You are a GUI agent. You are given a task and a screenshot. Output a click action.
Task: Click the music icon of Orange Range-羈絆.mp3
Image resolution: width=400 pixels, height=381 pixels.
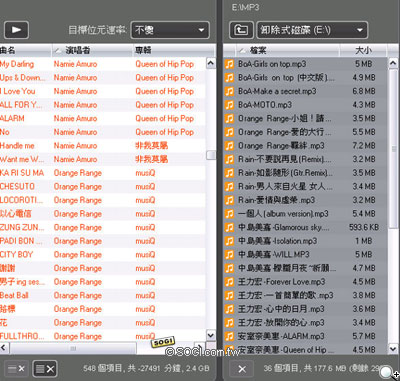(x=229, y=146)
